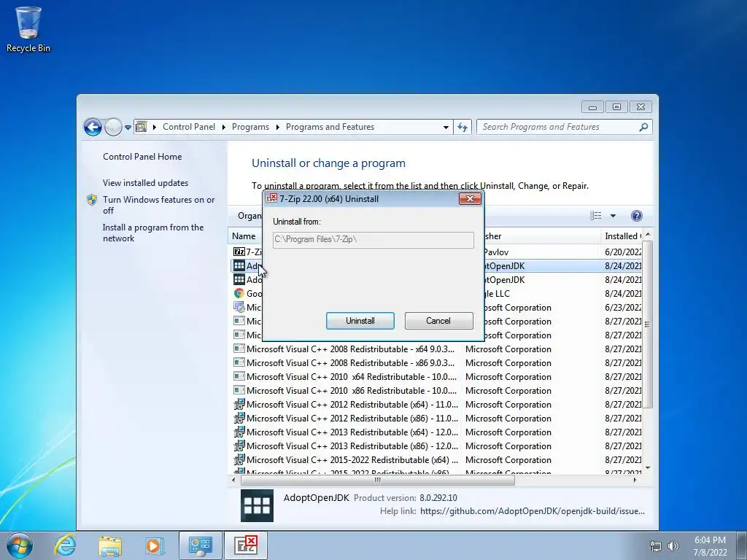747x560 pixels.
Task: Click the horizontal scrollbar thumb
Action: point(377,480)
